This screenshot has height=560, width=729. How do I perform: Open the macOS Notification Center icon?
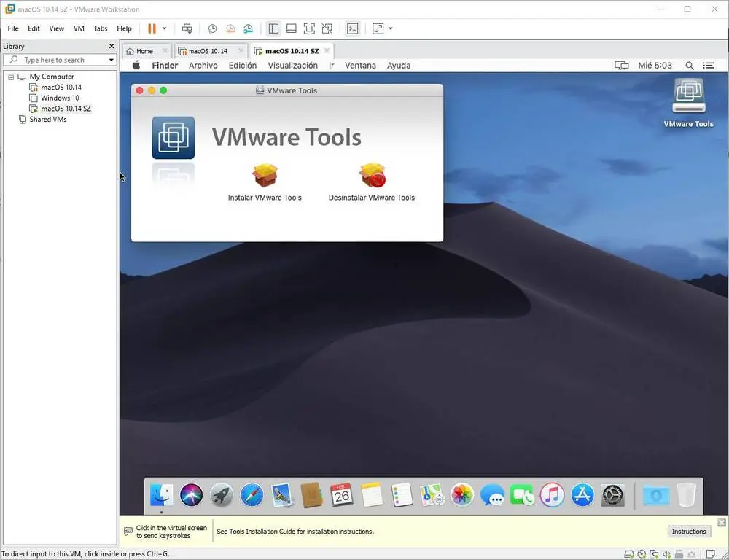709,66
